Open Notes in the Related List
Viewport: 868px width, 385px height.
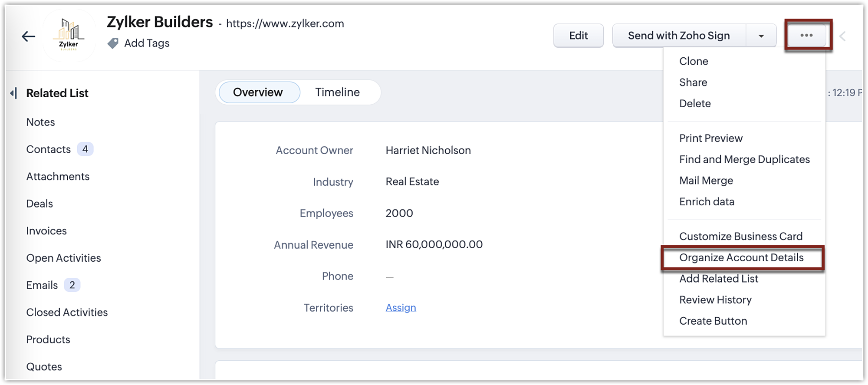coord(40,122)
